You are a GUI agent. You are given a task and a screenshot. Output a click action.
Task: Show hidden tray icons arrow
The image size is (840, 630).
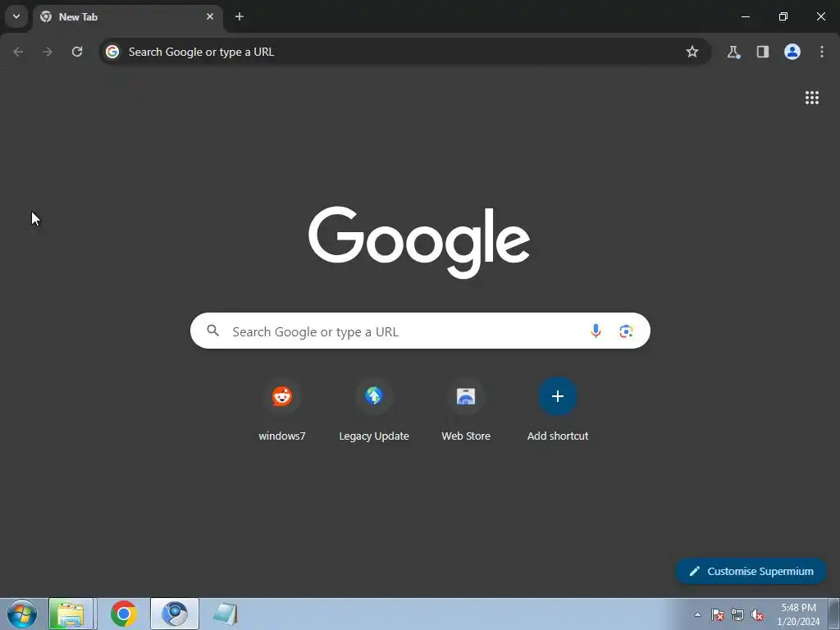pyautogui.click(x=697, y=614)
